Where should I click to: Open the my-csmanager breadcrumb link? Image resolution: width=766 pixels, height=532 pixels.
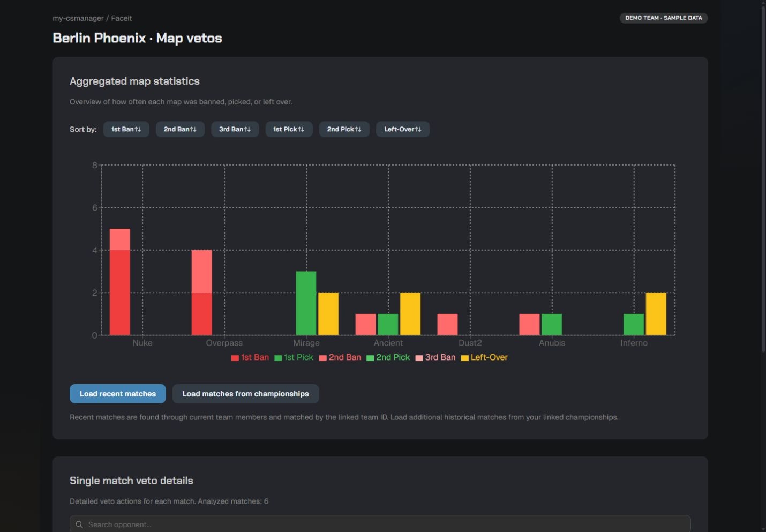[x=78, y=18]
